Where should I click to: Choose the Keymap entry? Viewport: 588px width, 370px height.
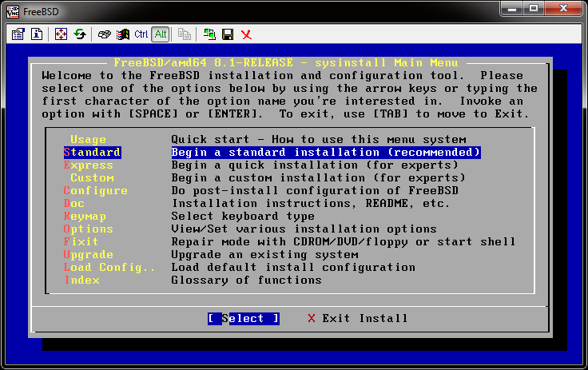point(85,216)
